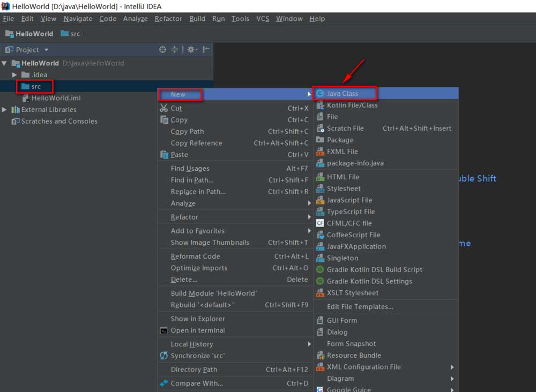The image size is (536, 392).
Task: Click the Synchronize 'src' refresh icon
Action: click(163, 356)
